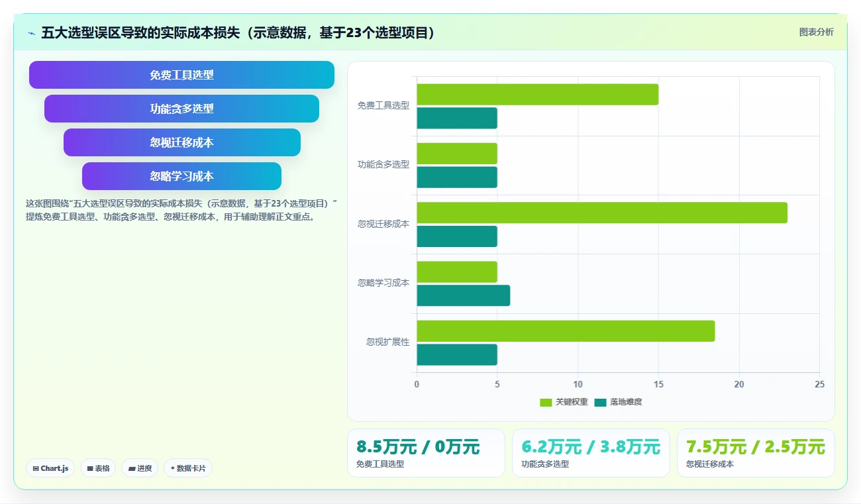
Task: Click the Chart.js tag
Action: [x=50, y=468]
